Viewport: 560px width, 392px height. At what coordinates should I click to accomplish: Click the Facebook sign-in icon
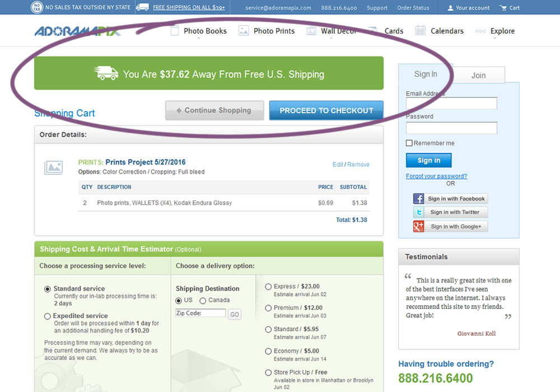(419, 199)
